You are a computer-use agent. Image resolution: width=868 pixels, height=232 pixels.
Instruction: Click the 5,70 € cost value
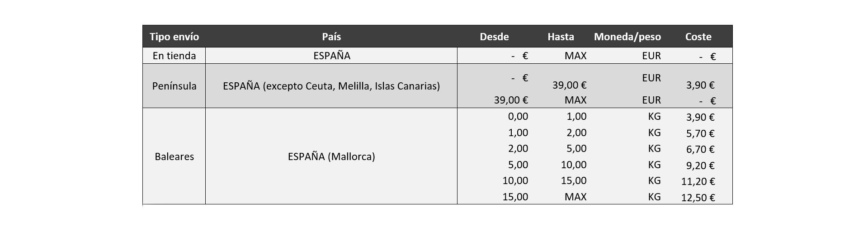pos(700,133)
